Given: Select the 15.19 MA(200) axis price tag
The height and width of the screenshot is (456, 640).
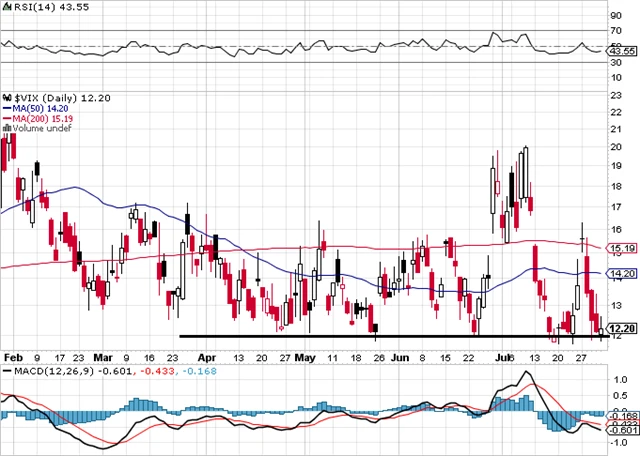Looking at the screenshot, I should (x=622, y=248).
